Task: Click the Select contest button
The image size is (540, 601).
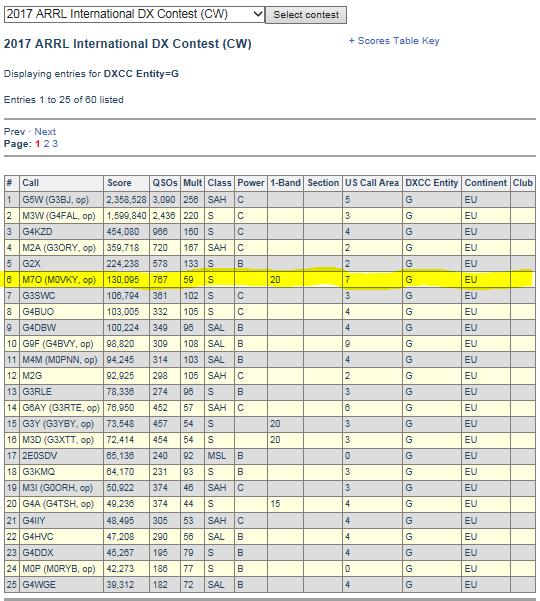Action: coord(306,15)
